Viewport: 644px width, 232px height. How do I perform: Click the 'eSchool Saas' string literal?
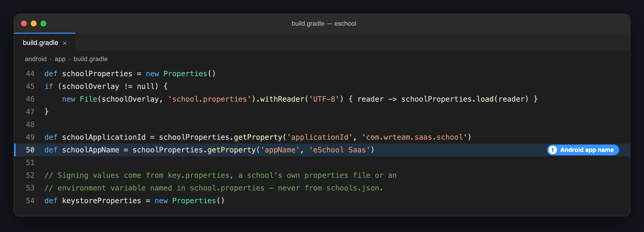point(340,150)
